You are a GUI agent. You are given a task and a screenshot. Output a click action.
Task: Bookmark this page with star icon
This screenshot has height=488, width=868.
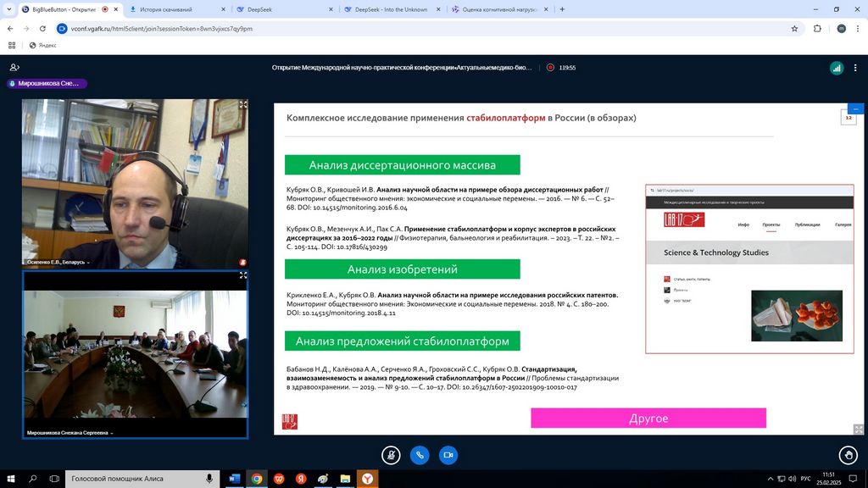(794, 28)
